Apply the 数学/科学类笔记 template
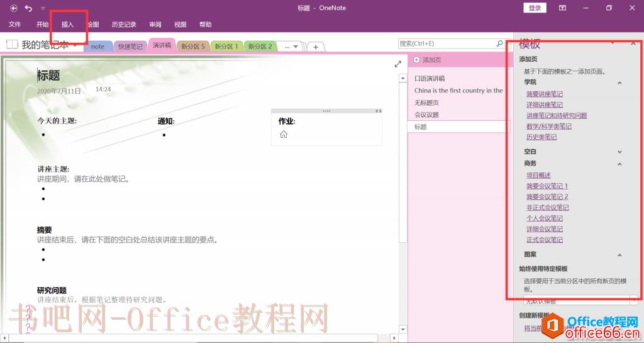Image resolution: width=644 pixels, height=343 pixels. [548, 126]
